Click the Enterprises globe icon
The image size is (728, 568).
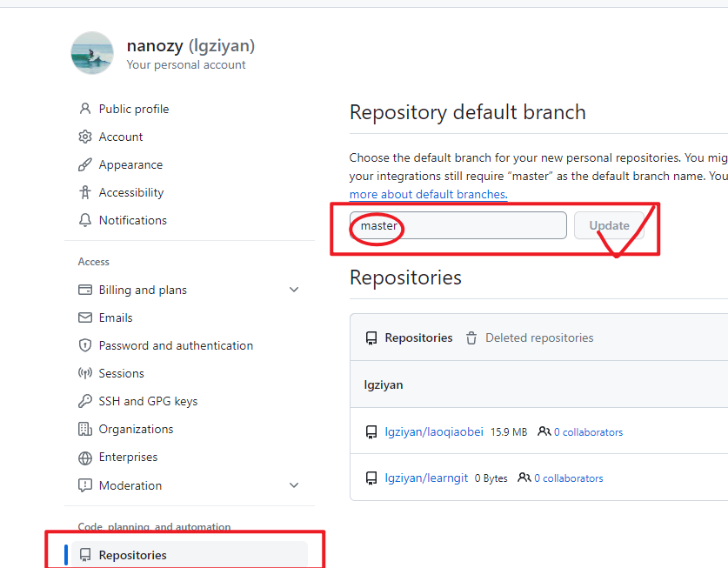point(84,458)
